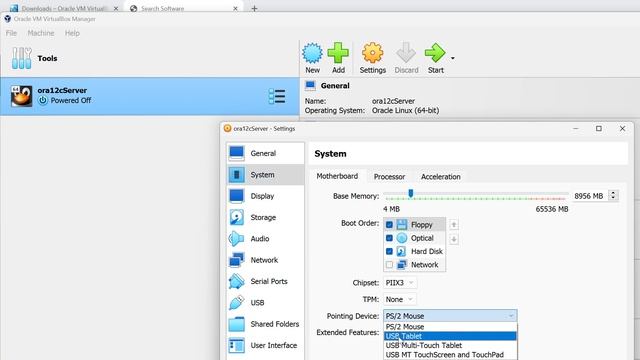The image size is (640, 360).
Task: Open the ora12cServer machine list menu icon
Action: (277, 96)
